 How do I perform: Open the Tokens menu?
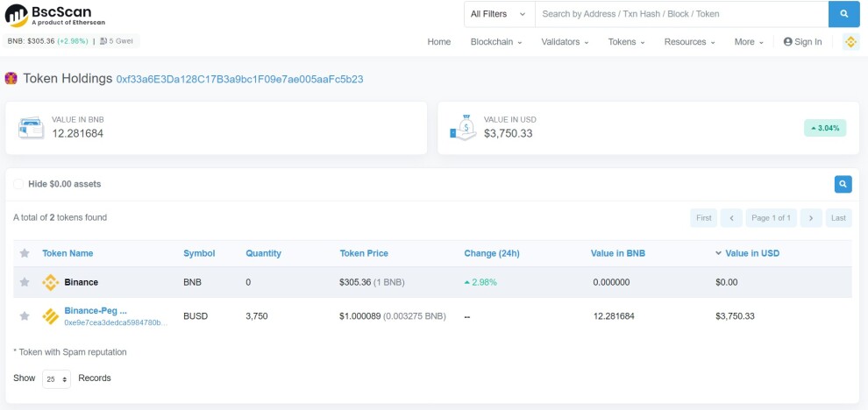(626, 42)
